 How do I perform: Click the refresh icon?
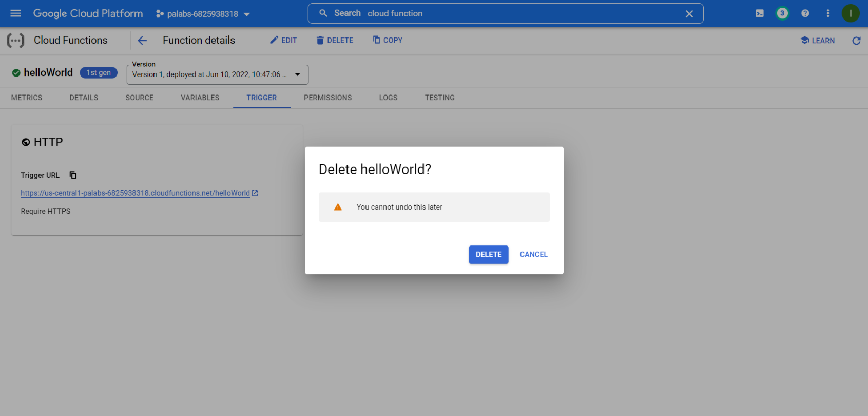[856, 41]
